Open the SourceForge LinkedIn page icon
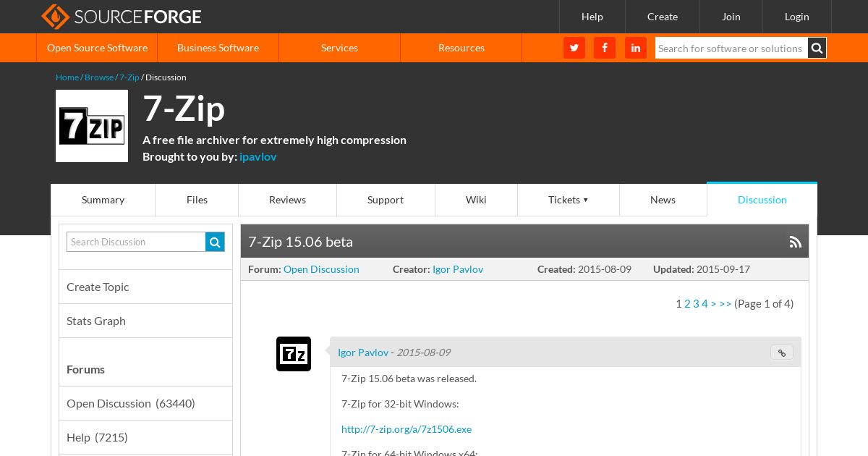This screenshot has width=868, height=456. pos(636,48)
